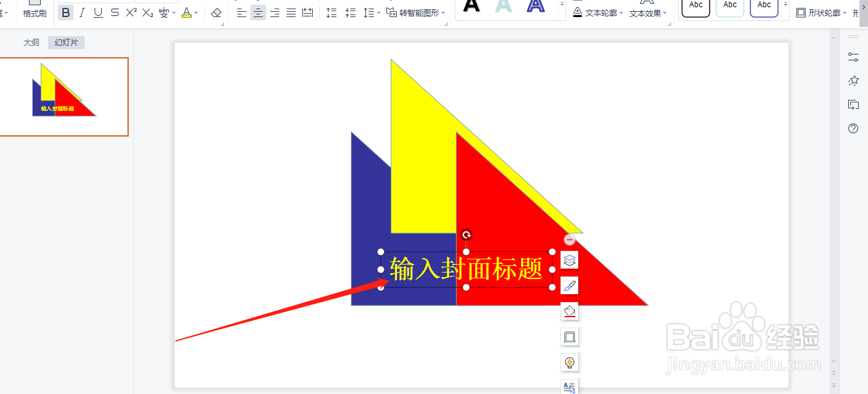Open the 形状轮廓 dropdown arrow
Screen dimensions: 868x394
pos(845,13)
